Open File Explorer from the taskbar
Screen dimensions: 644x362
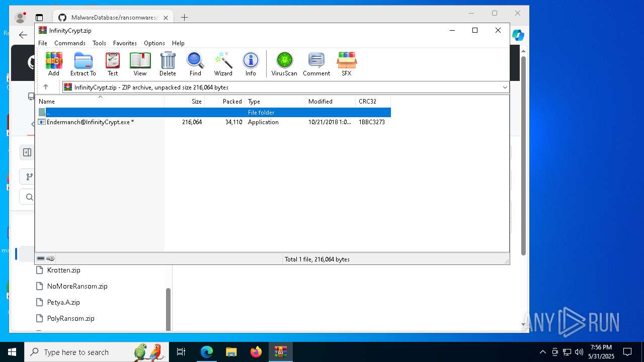pos(231,352)
